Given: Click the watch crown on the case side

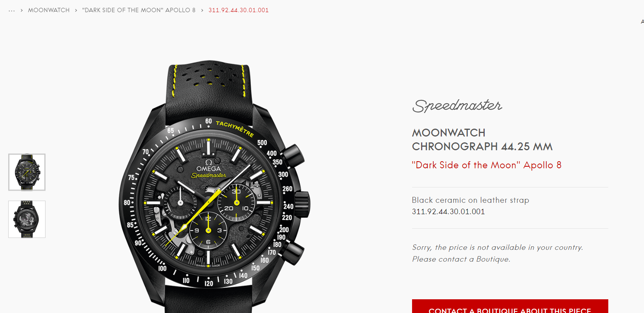Looking at the screenshot, I should click(302, 203).
